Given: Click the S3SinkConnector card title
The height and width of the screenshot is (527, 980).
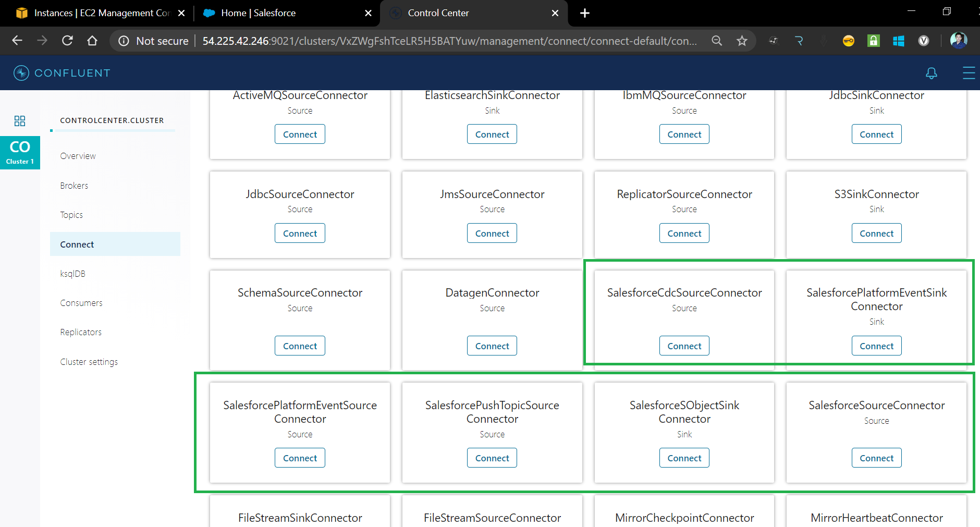Looking at the screenshot, I should (877, 194).
